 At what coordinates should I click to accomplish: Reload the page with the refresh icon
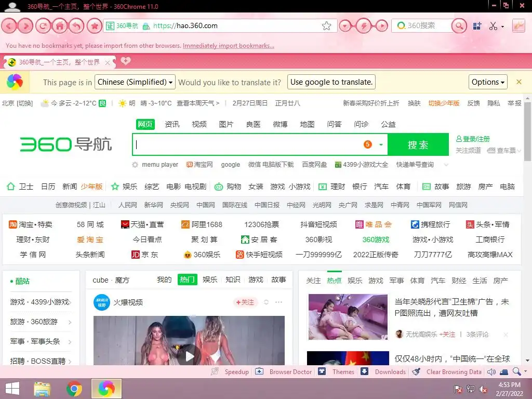click(43, 26)
